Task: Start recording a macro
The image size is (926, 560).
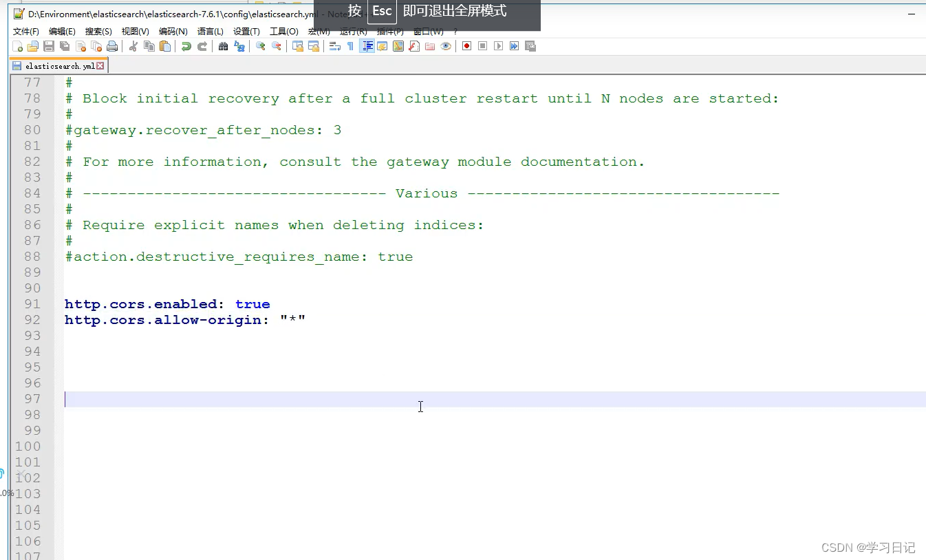Action: pos(466,46)
